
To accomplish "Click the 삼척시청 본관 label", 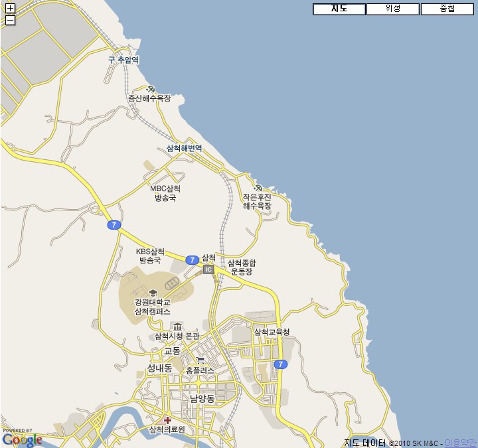I will click(177, 336).
